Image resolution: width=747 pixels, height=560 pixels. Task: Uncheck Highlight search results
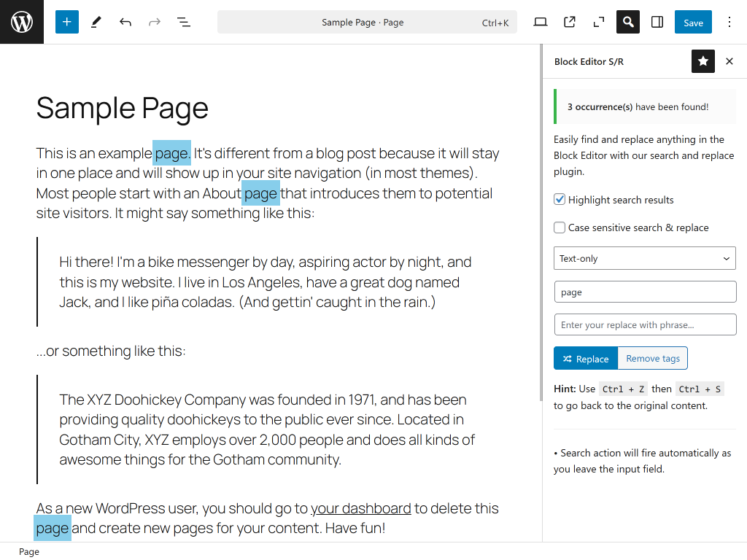tap(560, 200)
